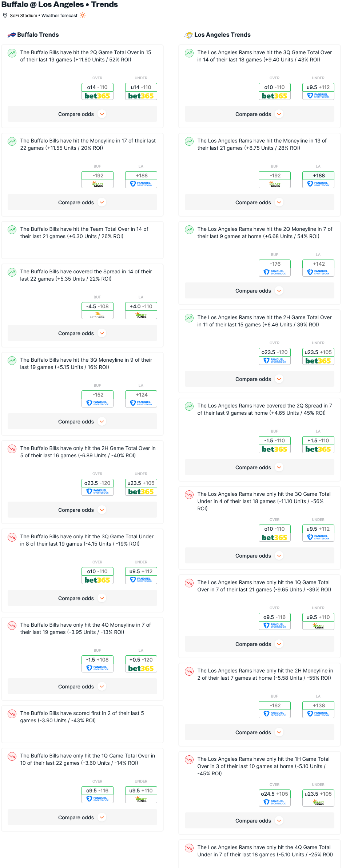This screenshot has width=342, height=868.
Task: Select the Rams +188 moneyline in Buffalo column
Action: 141,180
